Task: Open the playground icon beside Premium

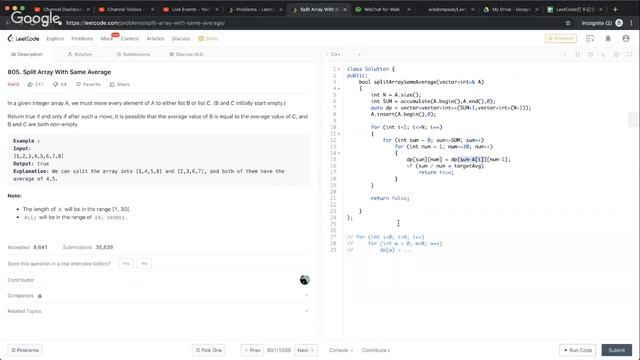Action: click(590, 38)
